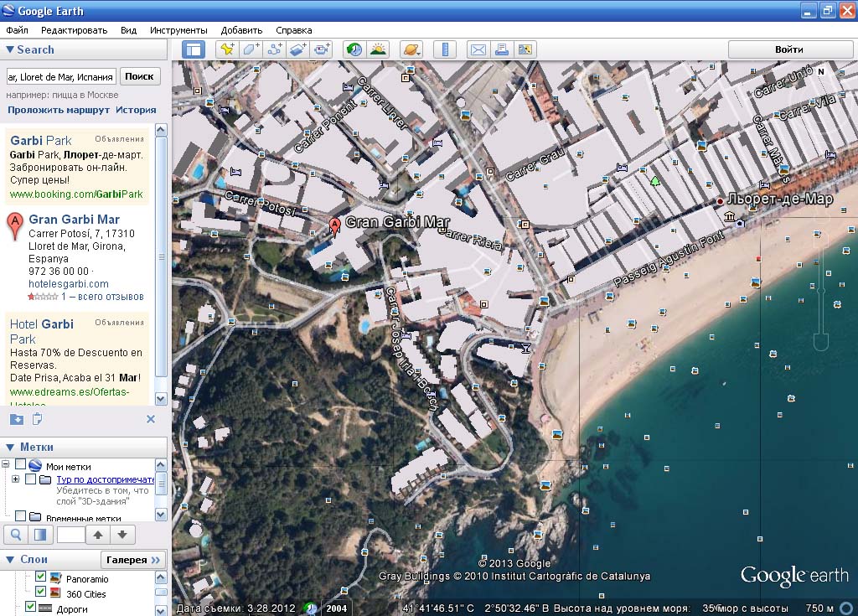Record a tour with the camera icon

[322, 49]
